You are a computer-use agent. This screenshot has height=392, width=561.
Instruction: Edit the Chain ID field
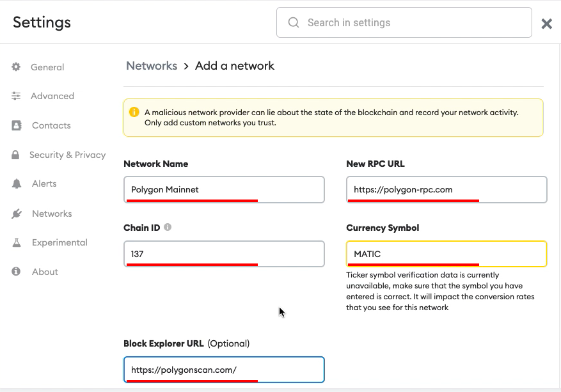(x=224, y=254)
